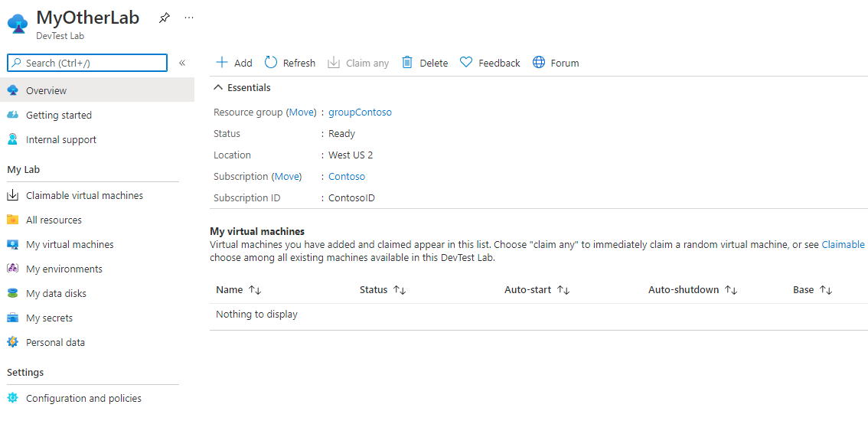Click the Forum toolbar label

tap(565, 63)
